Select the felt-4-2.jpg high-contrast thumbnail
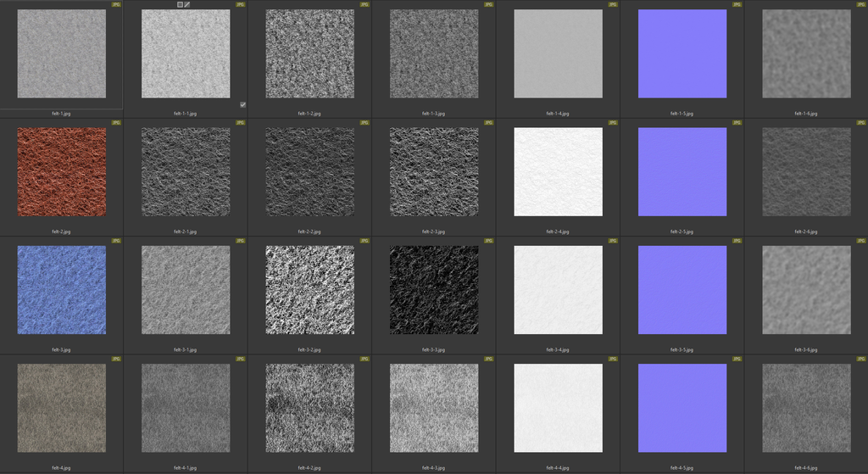Image resolution: width=868 pixels, height=474 pixels. (x=310, y=408)
